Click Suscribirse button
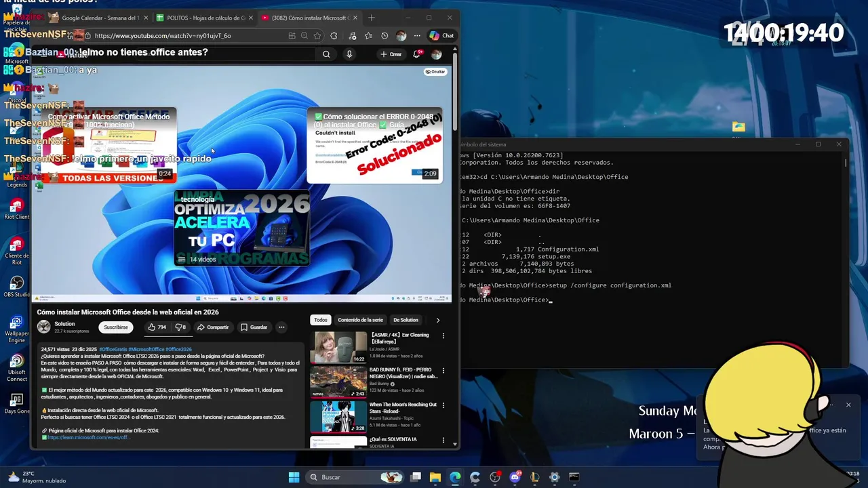This screenshot has width=868, height=488. point(115,327)
